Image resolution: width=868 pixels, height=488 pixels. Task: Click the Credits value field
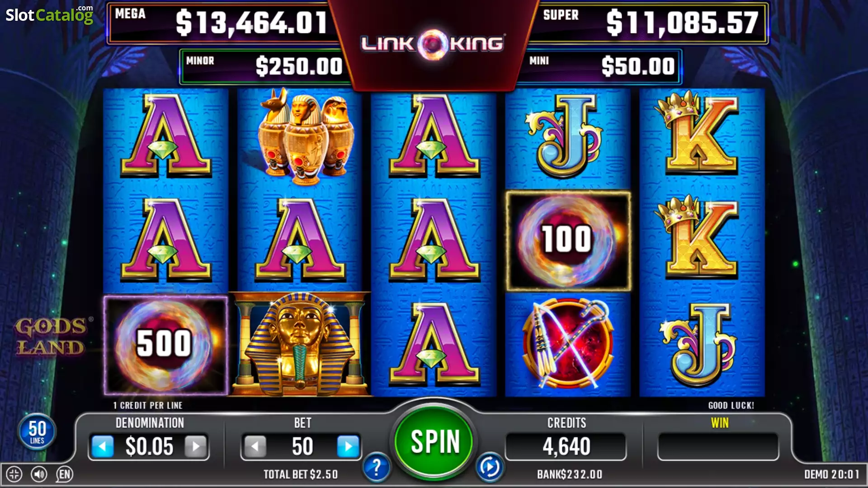(x=566, y=446)
